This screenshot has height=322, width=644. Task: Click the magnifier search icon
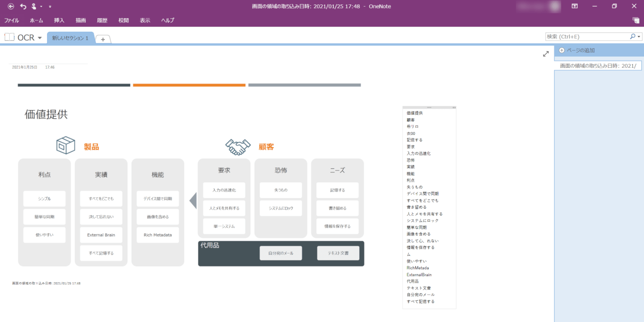pos(632,37)
